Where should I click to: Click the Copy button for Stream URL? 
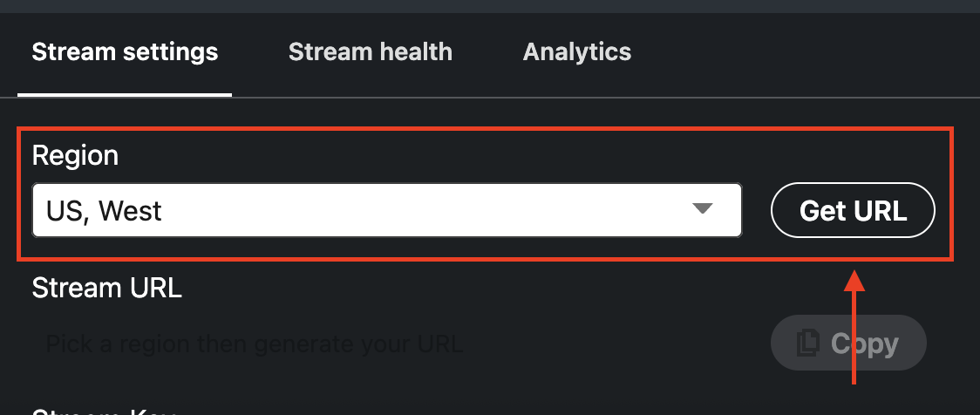click(x=847, y=344)
